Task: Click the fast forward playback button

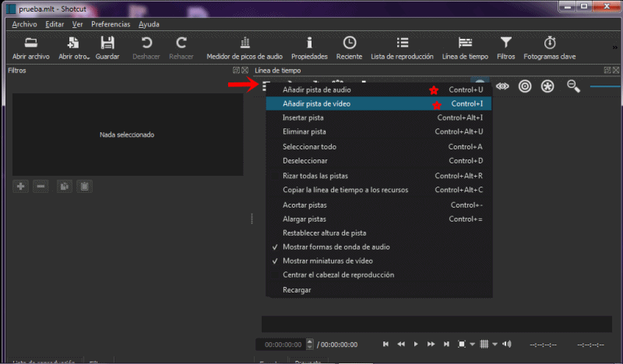Action: [x=431, y=344]
